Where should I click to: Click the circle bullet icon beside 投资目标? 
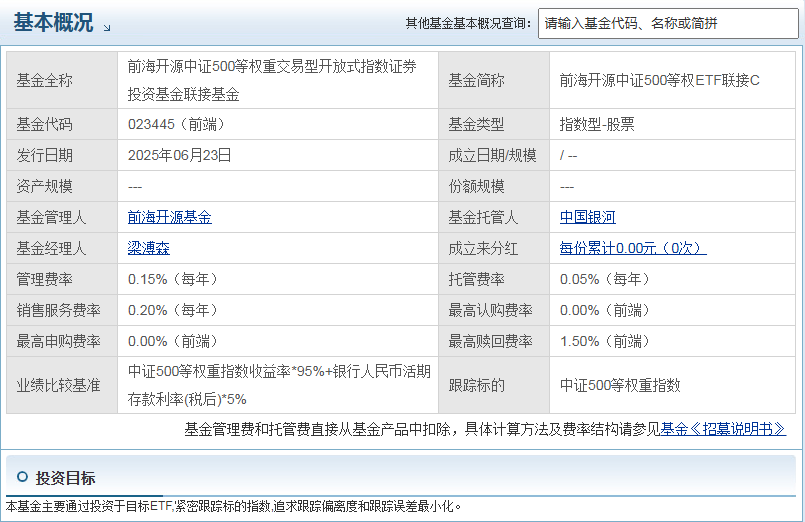pyautogui.click(x=22, y=477)
